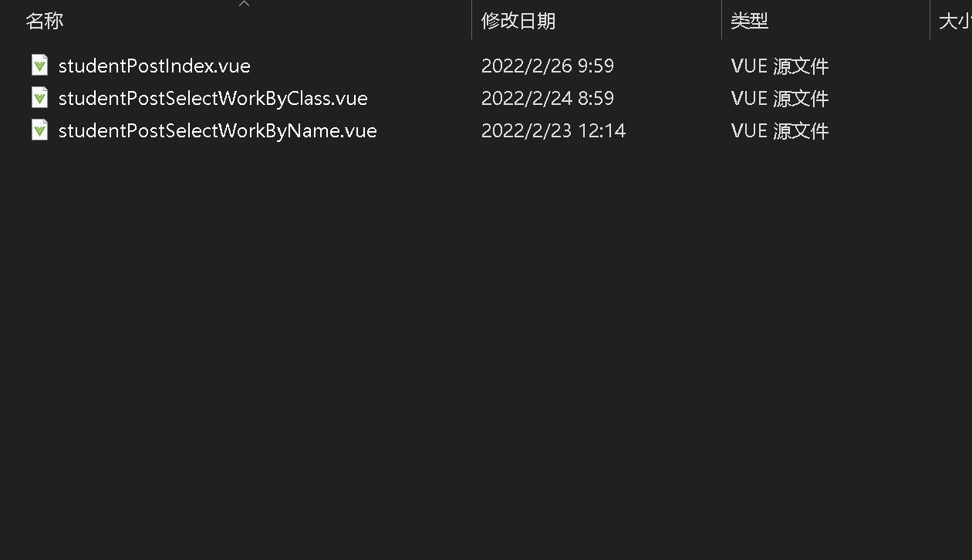Click the date 2022/2/24 8:59
The image size is (972, 560).
pos(548,98)
